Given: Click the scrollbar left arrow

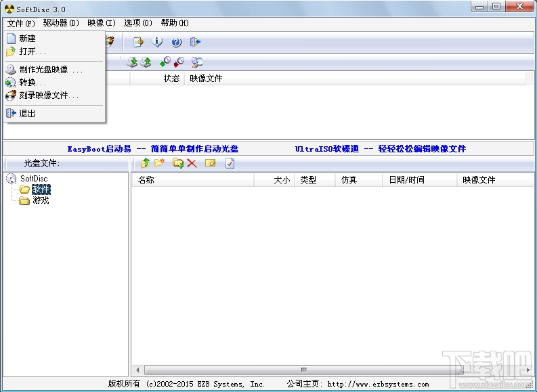Looking at the screenshot, I should pos(137,370).
